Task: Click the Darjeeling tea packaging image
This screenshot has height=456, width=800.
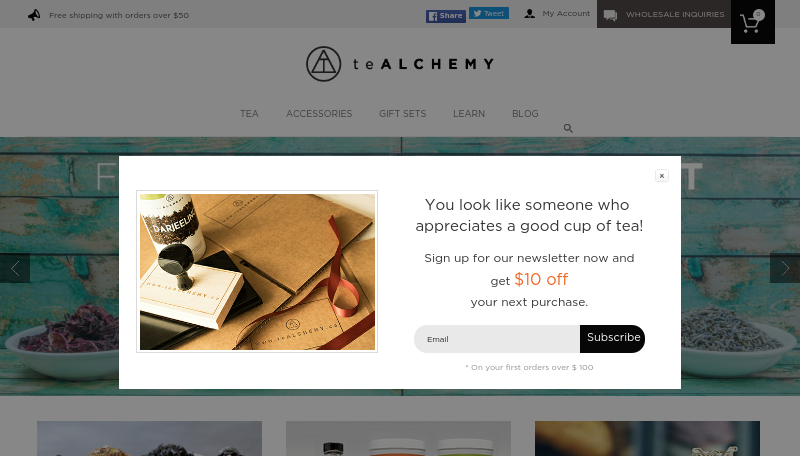Action: (x=257, y=271)
